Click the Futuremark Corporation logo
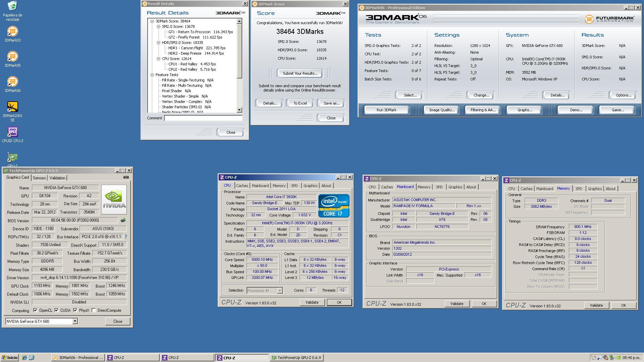This screenshot has height=362, width=644. point(609,19)
